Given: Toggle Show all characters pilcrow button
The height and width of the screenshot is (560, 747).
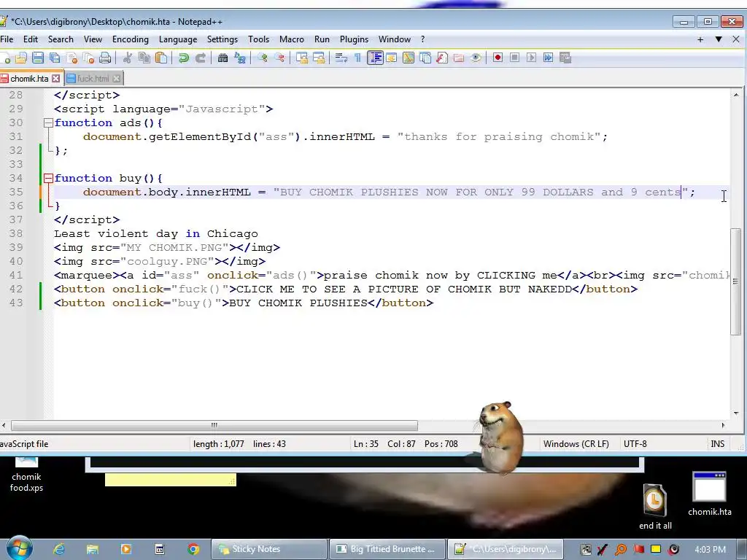Looking at the screenshot, I should tap(357, 58).
